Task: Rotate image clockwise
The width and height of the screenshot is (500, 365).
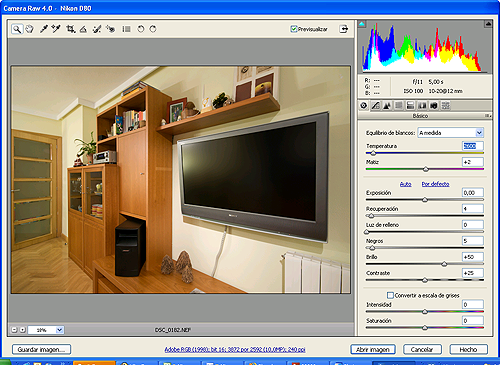Action: coord(153,29)
